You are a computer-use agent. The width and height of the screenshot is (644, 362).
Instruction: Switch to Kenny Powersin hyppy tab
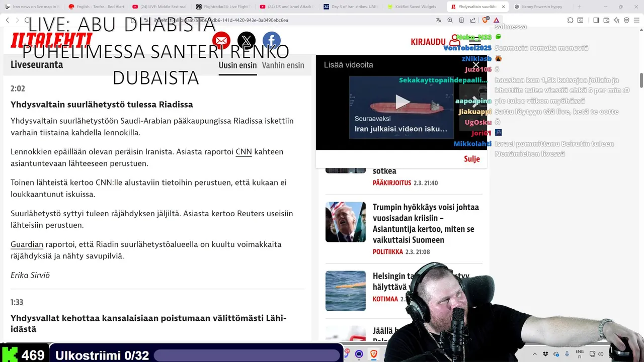coord(541,7)
